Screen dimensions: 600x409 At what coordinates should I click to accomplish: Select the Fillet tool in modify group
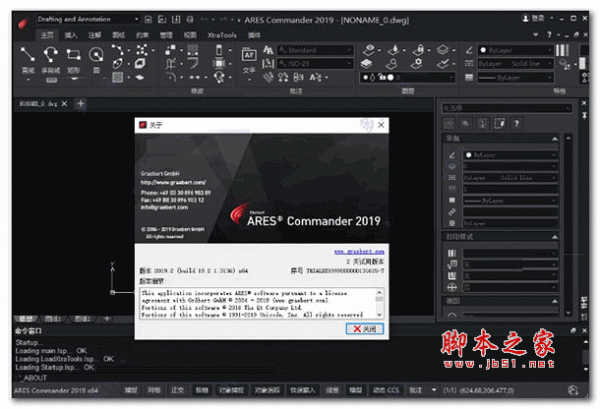click(171, 78)
